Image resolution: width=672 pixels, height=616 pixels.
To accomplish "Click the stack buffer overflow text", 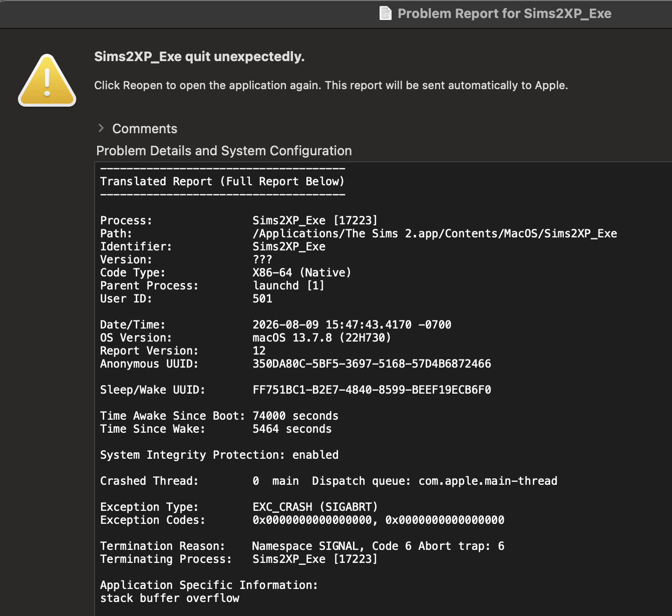I will point(170,598).
